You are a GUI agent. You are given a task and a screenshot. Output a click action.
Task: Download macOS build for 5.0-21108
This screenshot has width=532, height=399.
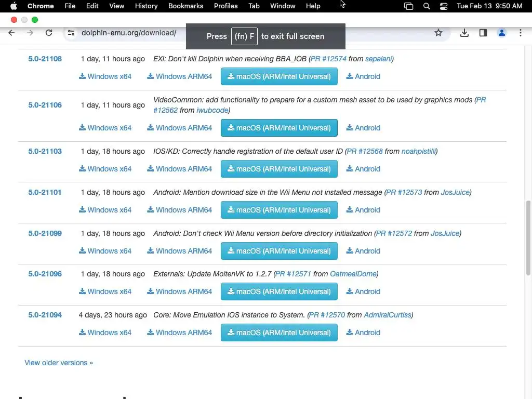(x=279, y=76)
